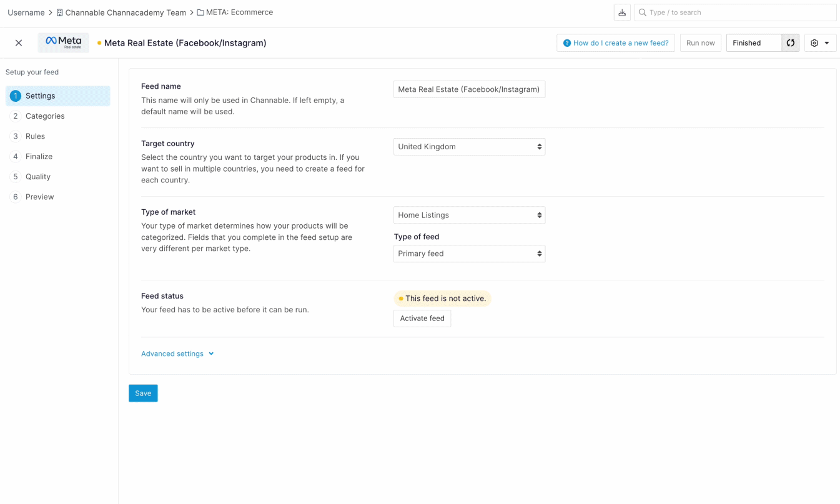Open the gear settings menu
This screenshot has width=840, height=504.
[820, 43]
